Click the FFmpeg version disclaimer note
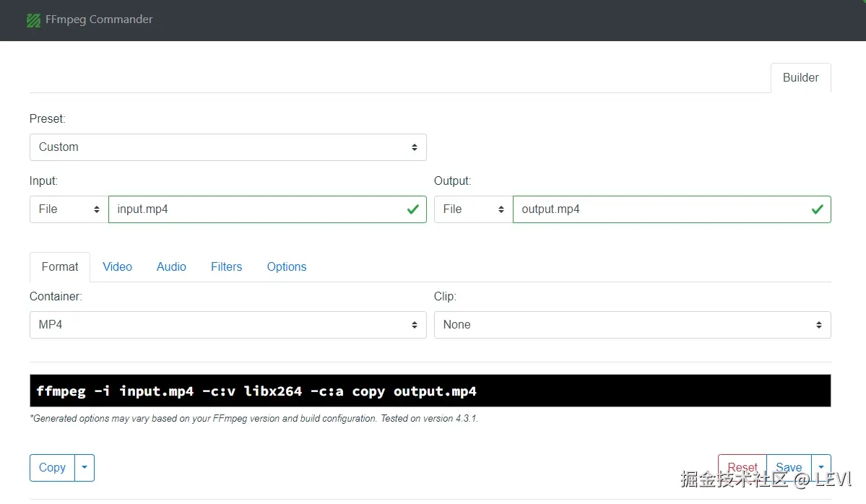Viewport: 866px width, 504px height. point(254,419)
